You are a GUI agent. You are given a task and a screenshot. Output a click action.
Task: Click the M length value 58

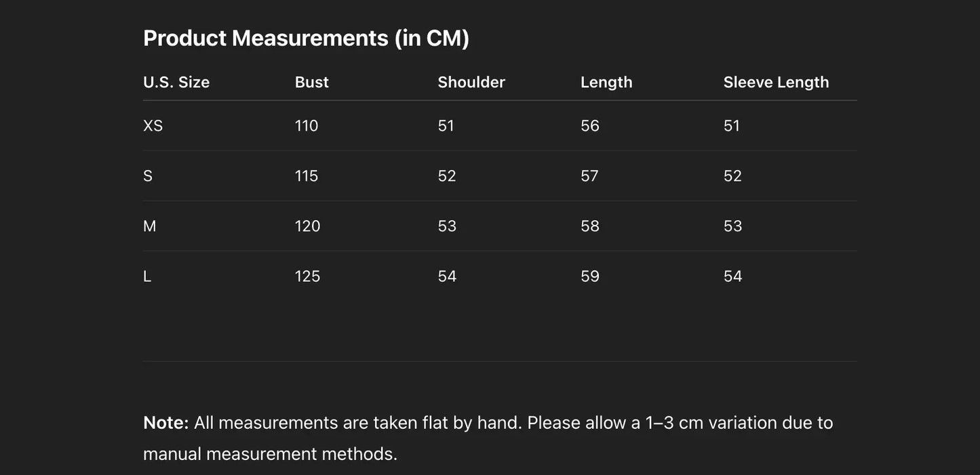pyautogui.click(x=590, y=226)
